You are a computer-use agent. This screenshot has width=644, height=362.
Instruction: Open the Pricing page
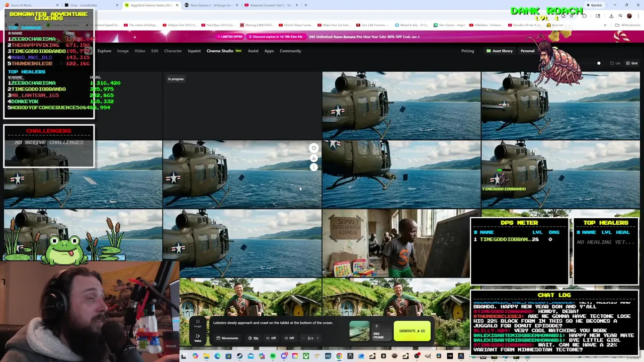467,51
